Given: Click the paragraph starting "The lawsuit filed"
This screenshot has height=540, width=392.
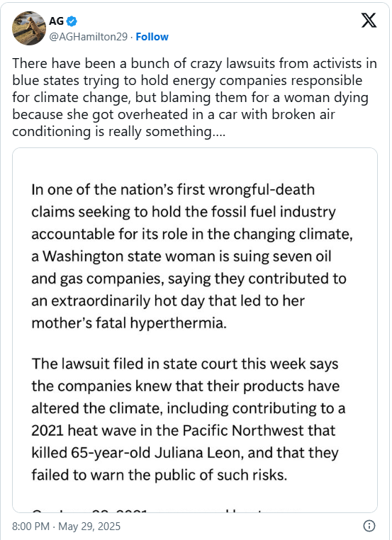Looking at the screenshot, I should [189, 419].
